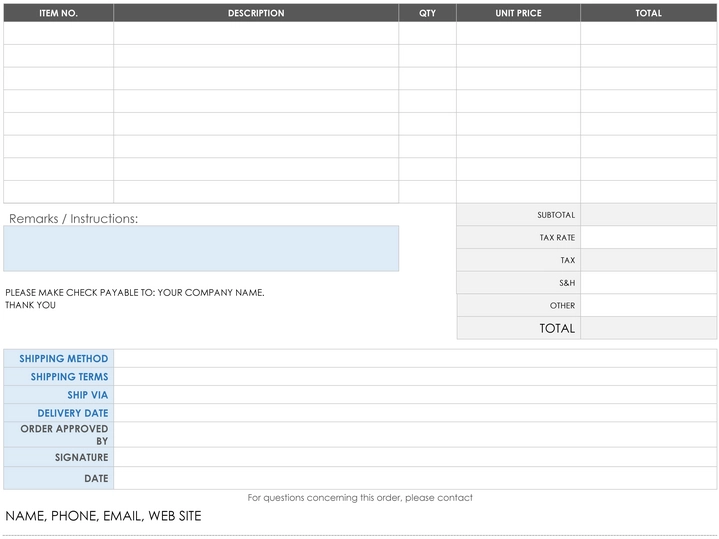Click the TAX RATE label
719x539 pixels.
click(x=557, y=237)
